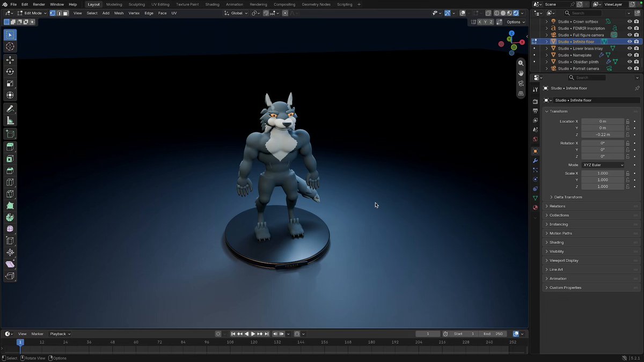
Task: Hide Studio Nameplate with eye icon
Action: coord(630,55)
